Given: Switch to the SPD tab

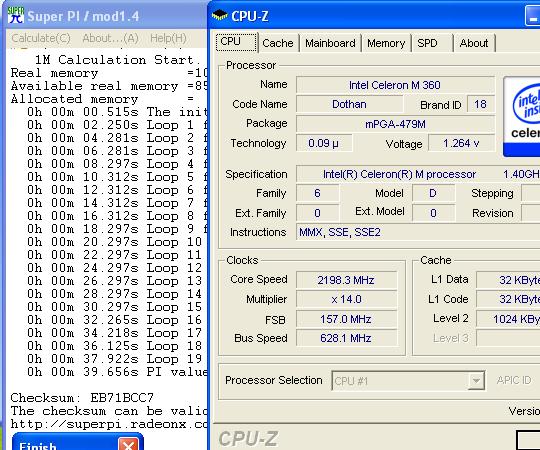Looking at the screenshot, I should point(432,43).
